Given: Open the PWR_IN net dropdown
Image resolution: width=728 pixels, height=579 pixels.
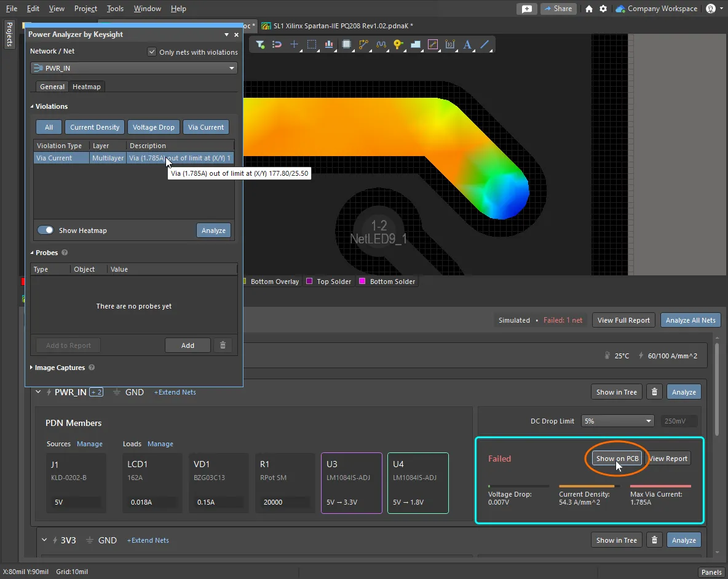Looking at the screenshot, I should point(134,68).
